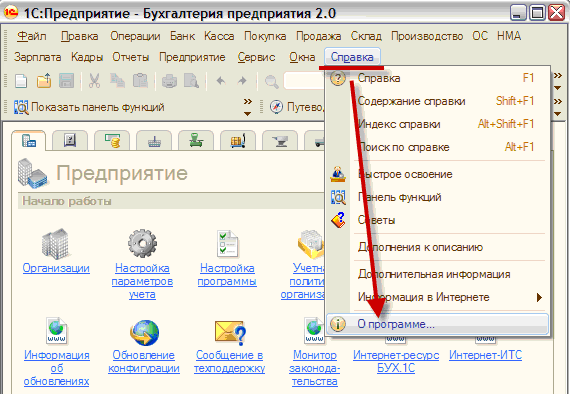Click the Организации buildings icon
570x394 pixels.
click(x=56, y=244)
